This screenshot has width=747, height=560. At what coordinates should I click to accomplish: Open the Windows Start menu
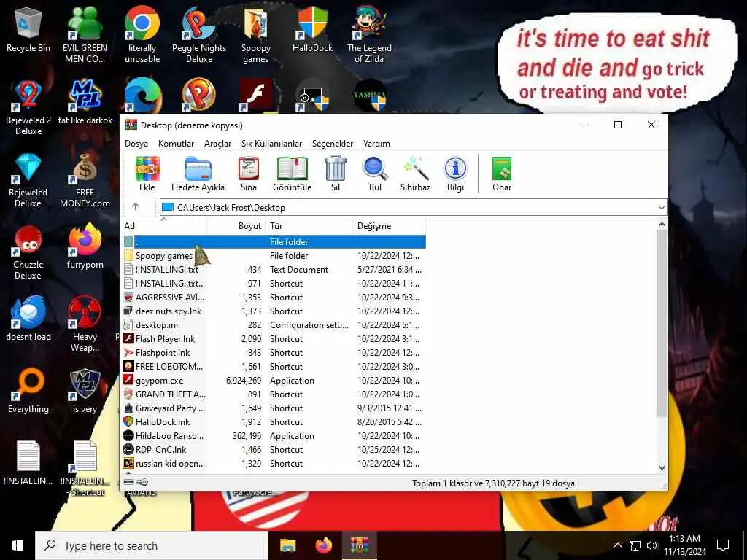[18, 545]
